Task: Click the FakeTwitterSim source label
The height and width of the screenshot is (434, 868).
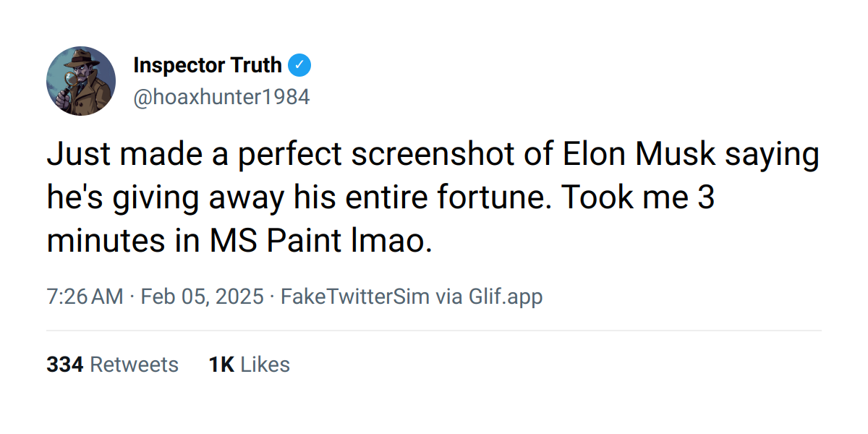Action: click(x=354, y=297)
